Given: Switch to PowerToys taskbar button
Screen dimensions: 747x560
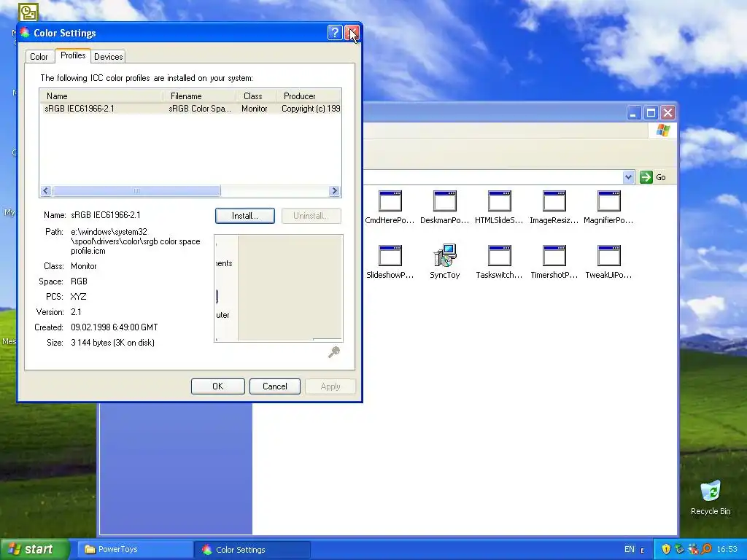Looking at the screenshot, I should (134, 550).
